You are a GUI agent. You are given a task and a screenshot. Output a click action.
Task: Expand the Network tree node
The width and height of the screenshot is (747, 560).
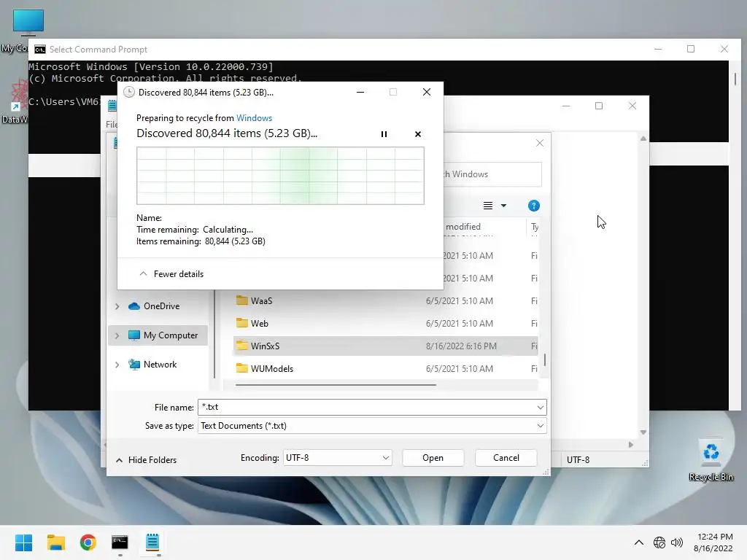[x=117, y=365]
